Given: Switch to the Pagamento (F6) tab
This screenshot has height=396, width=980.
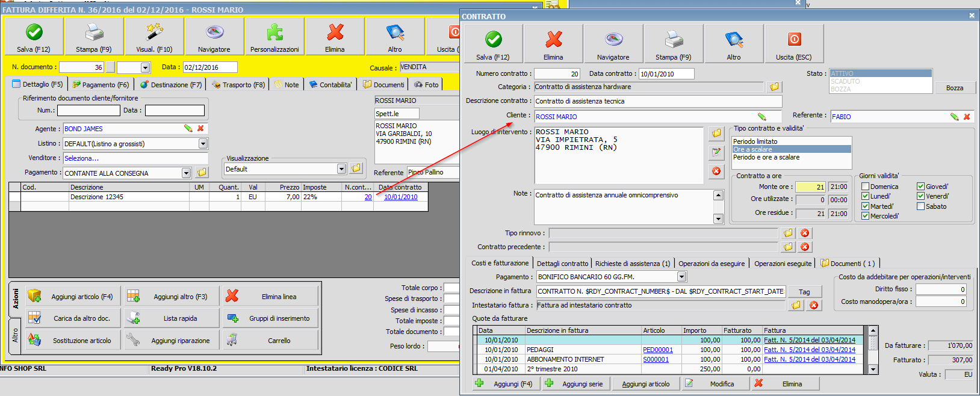Looking at the screenshot, I should 101,85.
